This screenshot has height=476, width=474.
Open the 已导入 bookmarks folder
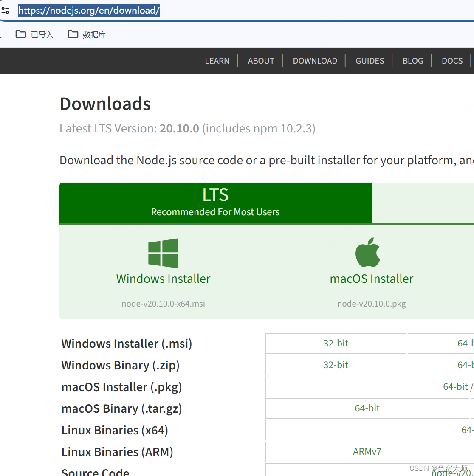tap(34, 35)
